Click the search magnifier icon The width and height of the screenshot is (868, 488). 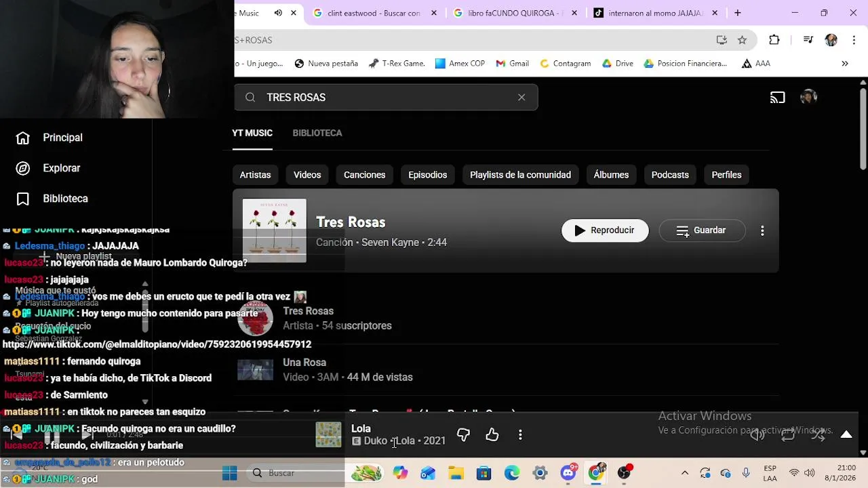[x=250, y=98]
